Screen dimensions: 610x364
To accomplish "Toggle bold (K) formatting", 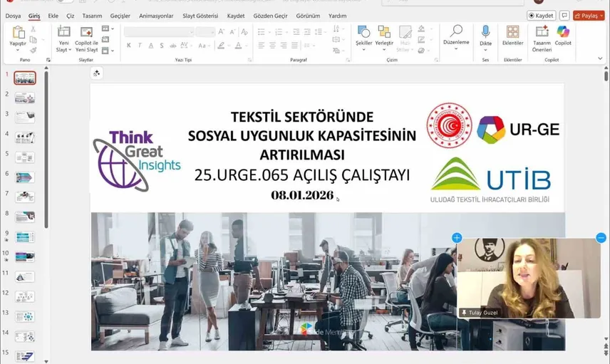I will [x=129, y=46].
